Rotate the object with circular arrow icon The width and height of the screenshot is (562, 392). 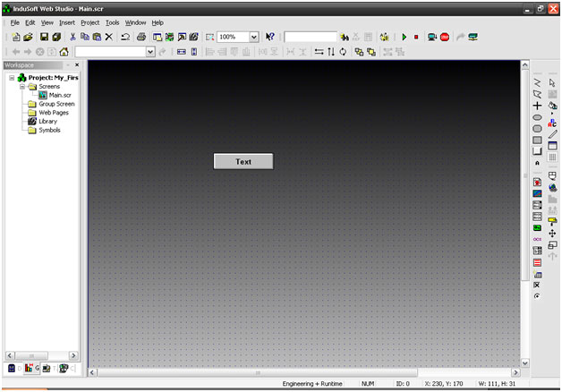[x=343, y=52]
